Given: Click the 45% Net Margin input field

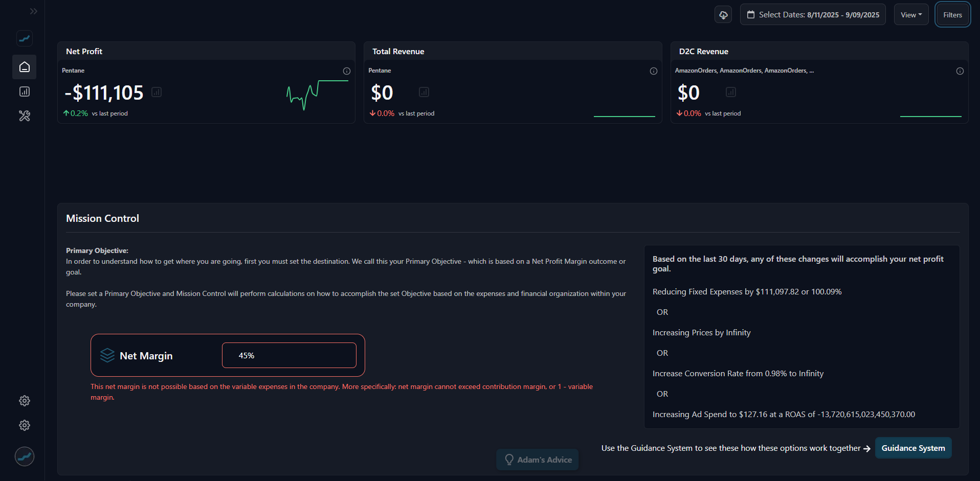Looking at the screenshot, I should 288,355.
